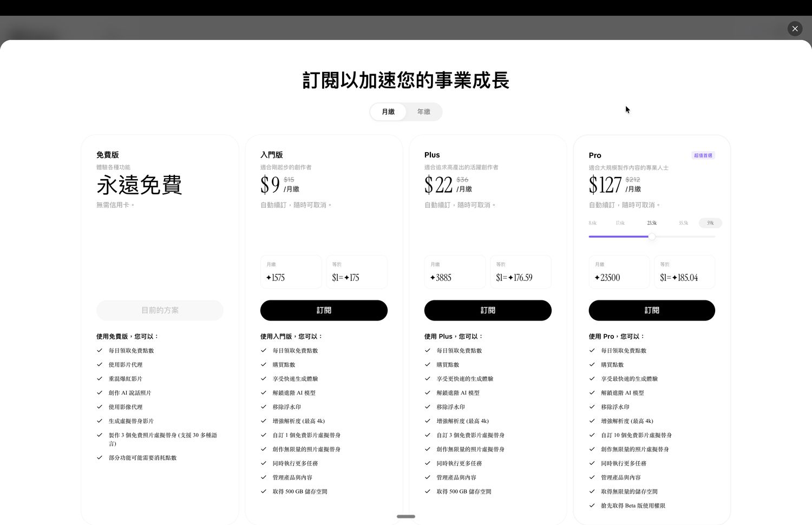Select the 月繳 billing tab
The image size is (812, 525).
point(388,112)
